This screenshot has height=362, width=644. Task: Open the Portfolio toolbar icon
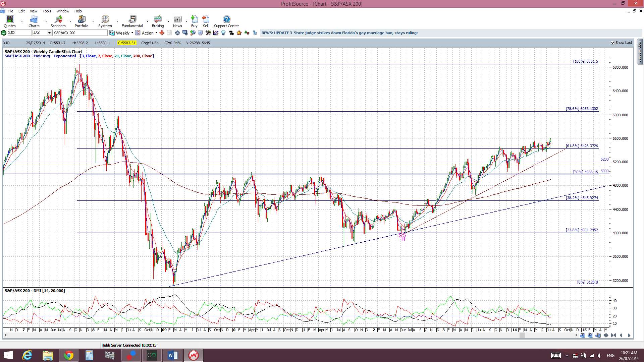point(82,21)
